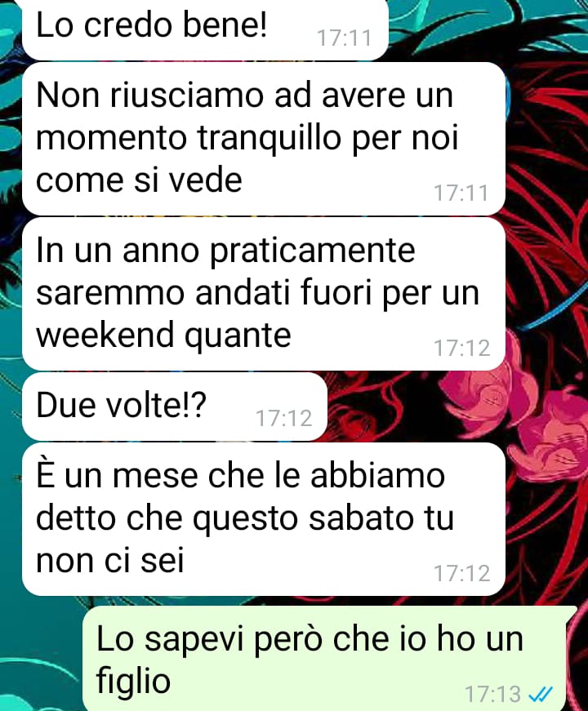Screen dimensions: 588x711
Task: Tap the 17:11 timestamp under 'come si vede'
Action: [461, 193]
